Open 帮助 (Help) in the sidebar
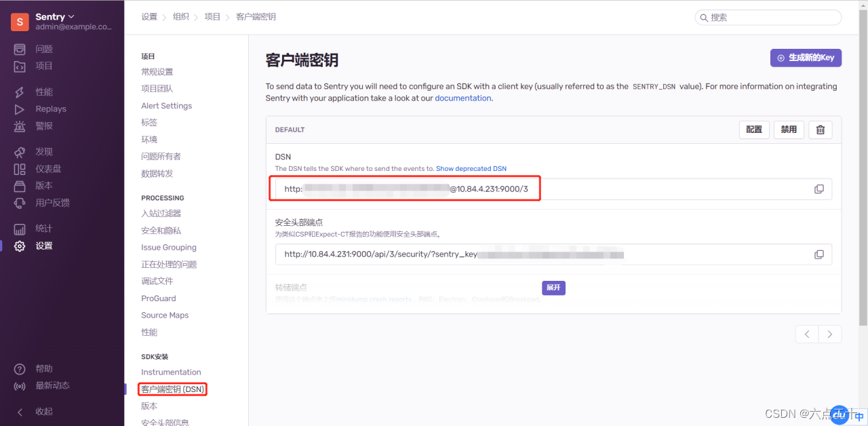The width and height of the screenshot is (868, 426). coord(43,368)
